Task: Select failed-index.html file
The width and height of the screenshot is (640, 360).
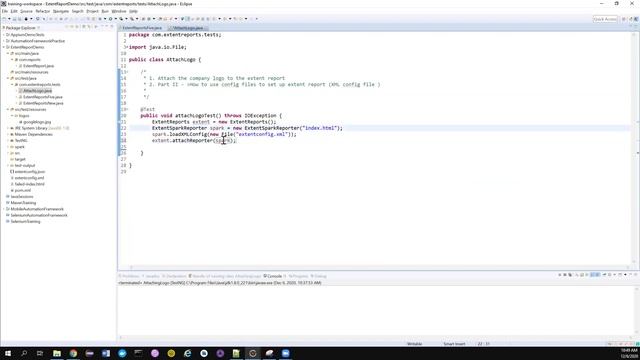Action: (x=29, y=184)
